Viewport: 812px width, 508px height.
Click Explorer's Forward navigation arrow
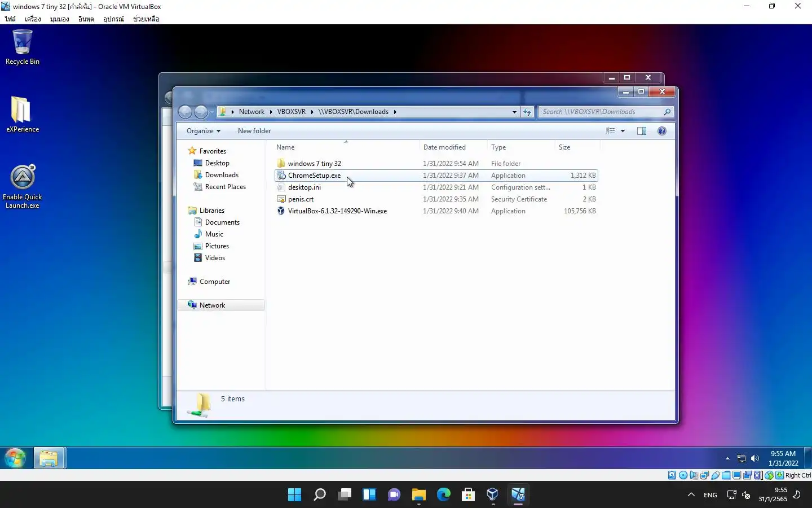pos(201,112)
